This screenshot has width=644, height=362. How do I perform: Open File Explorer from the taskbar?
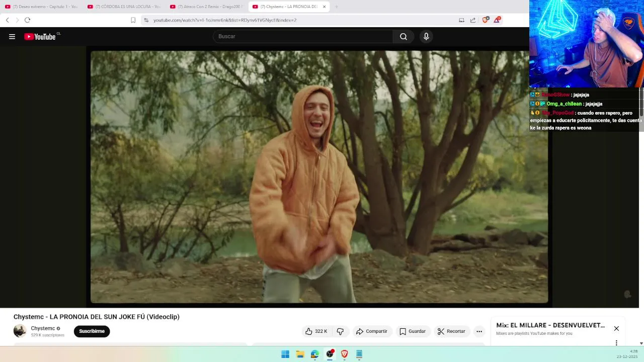pos(300,354)
